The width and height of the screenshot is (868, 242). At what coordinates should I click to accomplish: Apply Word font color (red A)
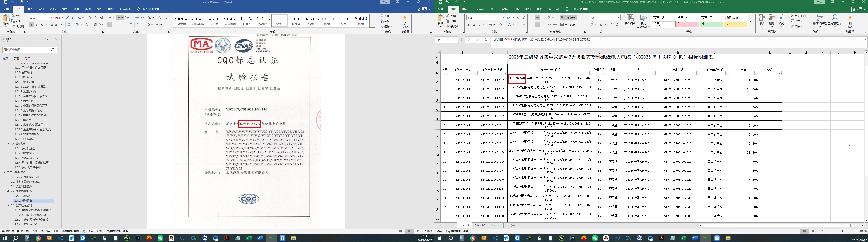pos(87,25)
